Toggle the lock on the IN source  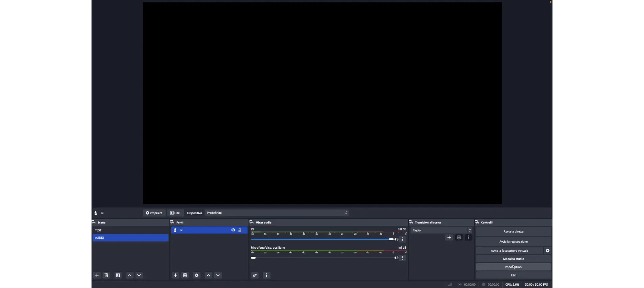tap(240, 230)
